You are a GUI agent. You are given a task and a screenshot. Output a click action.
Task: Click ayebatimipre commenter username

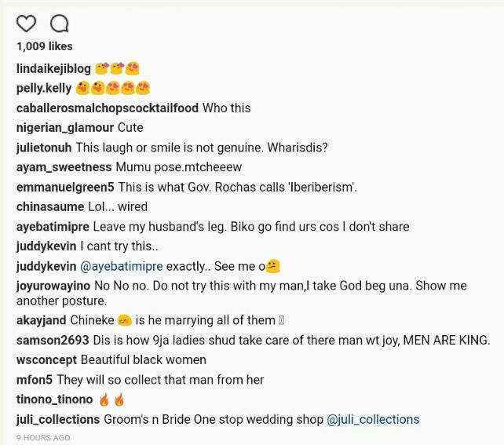click(53, 227)
